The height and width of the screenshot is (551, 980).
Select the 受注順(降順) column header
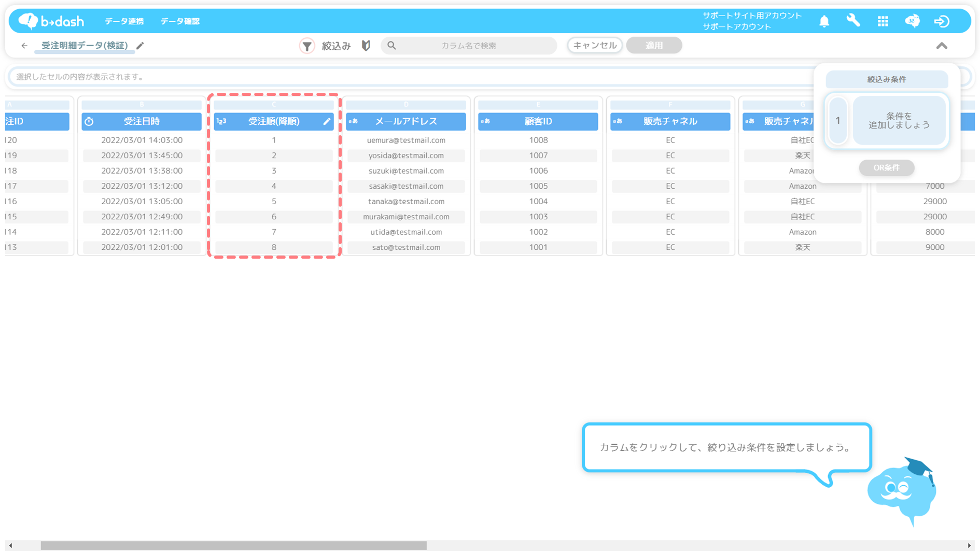(274, 121)
